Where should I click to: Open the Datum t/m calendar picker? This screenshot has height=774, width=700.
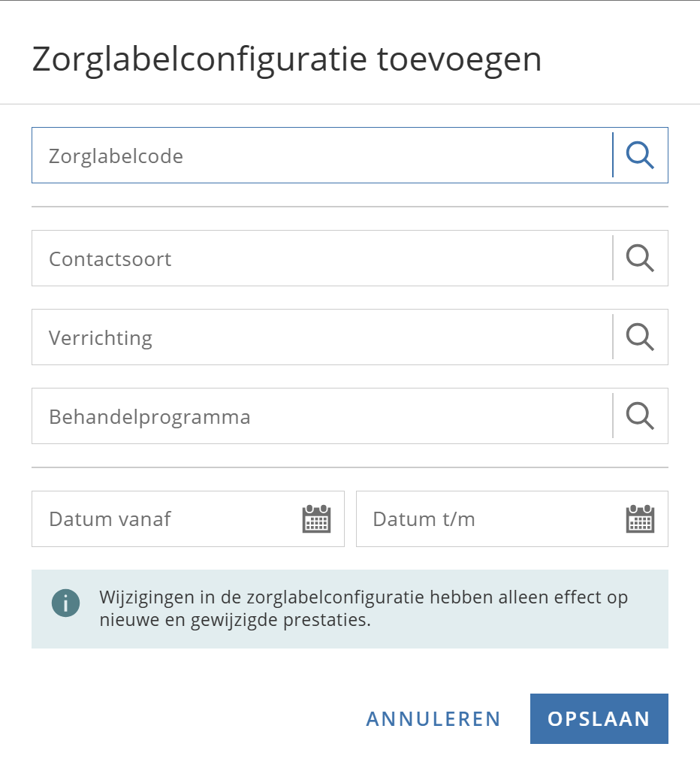click(x=640, y=519)
